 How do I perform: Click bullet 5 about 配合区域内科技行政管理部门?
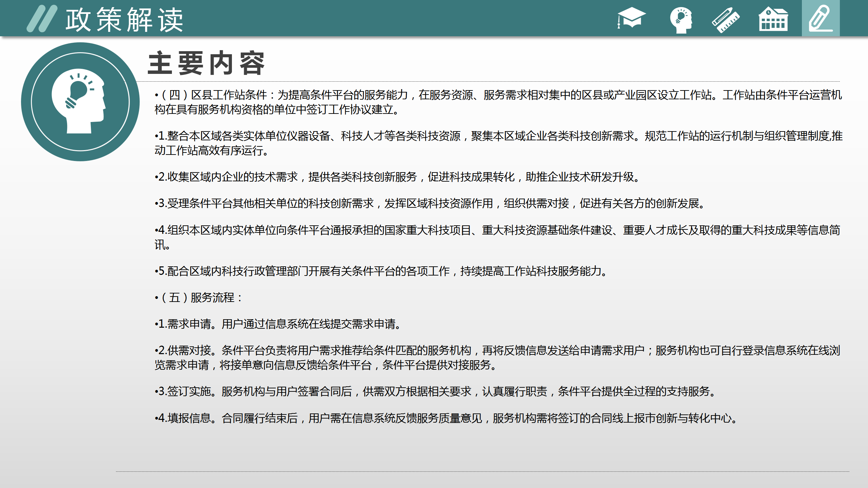coord(381,271)
